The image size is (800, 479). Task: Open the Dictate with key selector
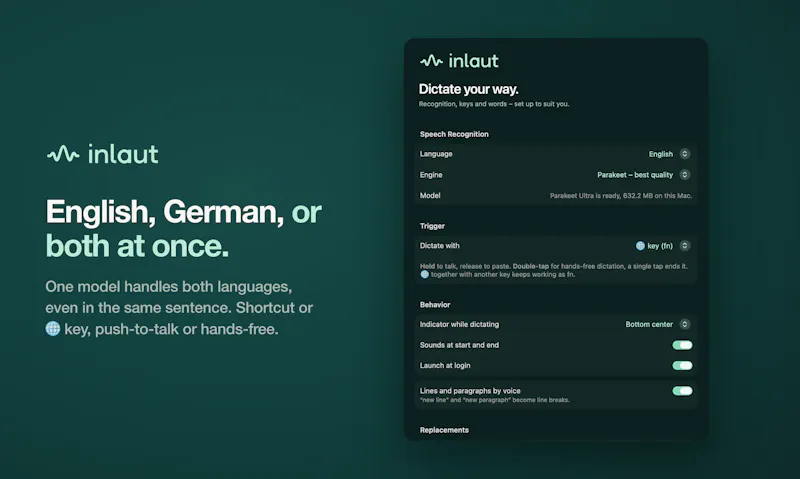tap(662, 246)
